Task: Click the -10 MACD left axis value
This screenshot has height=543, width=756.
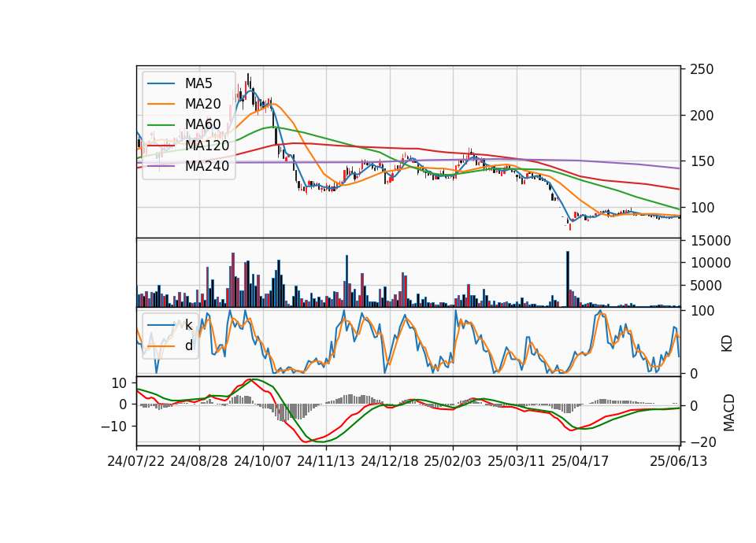Action: (113, 427)
